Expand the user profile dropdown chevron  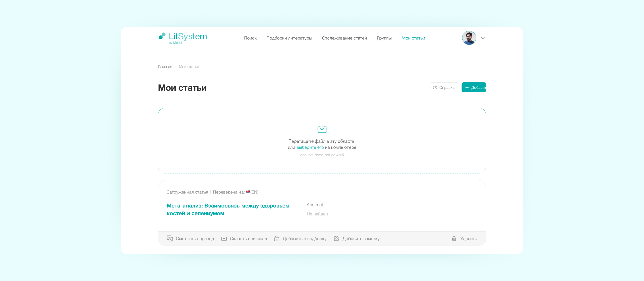tap(483, 38)
